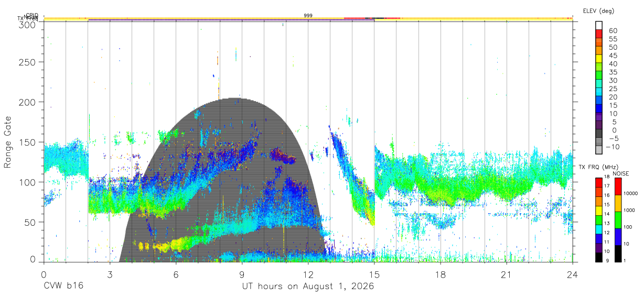
Task: Click hour '18' on the UT axis
Action: tap(441, 274)
